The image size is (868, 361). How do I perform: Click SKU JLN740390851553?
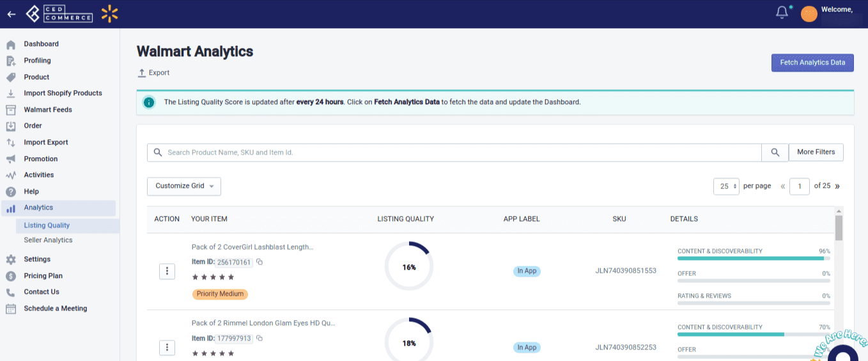pos(626,271)
